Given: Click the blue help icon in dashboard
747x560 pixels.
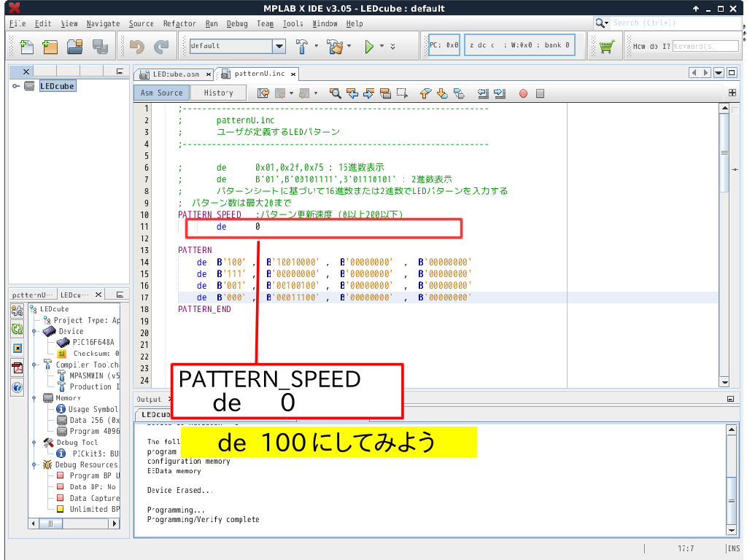Looking at the screenshot, I should (18, 387).
